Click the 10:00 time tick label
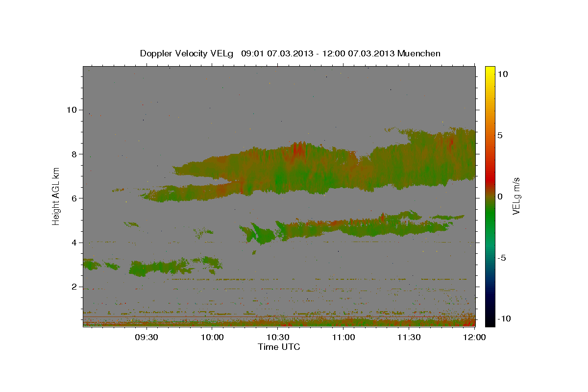588x392 pixels. 213,337
